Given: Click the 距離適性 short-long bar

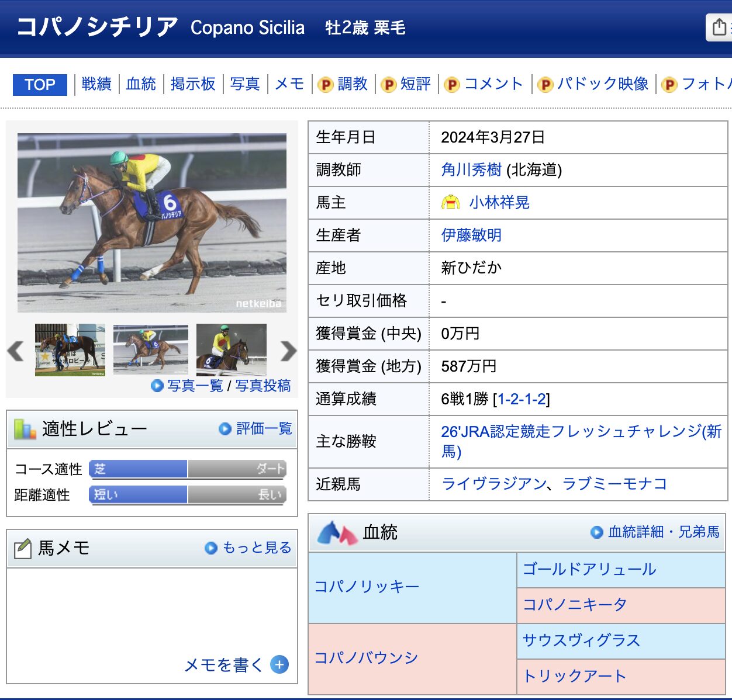Looking at the screenshot, I should point(188,494).
